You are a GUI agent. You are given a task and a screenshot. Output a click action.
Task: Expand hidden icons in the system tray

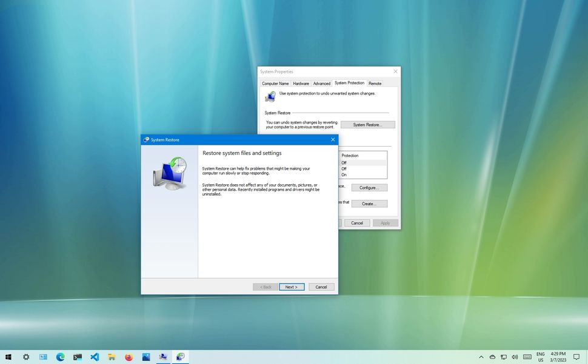481,357
